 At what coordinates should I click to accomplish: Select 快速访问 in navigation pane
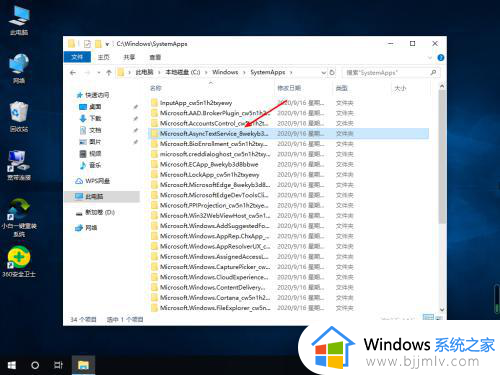(93, 95)
